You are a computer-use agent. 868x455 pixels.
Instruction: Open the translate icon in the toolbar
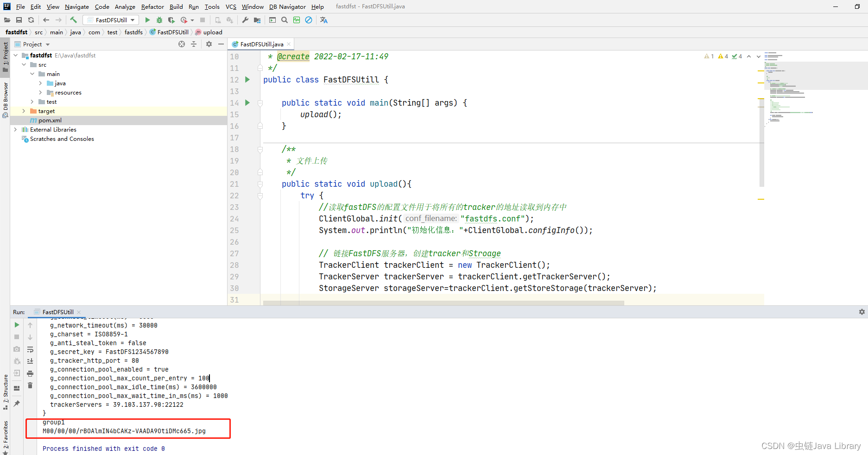(x=323, y=20)
